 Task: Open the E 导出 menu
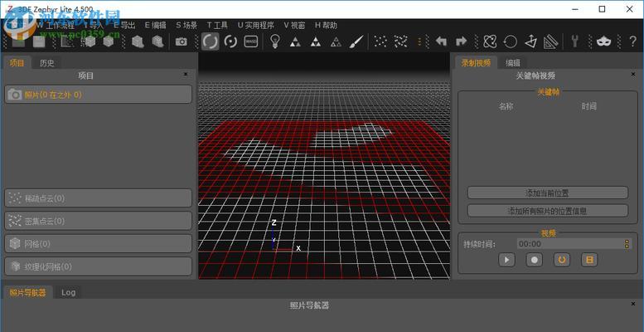(x=124, y=25)
